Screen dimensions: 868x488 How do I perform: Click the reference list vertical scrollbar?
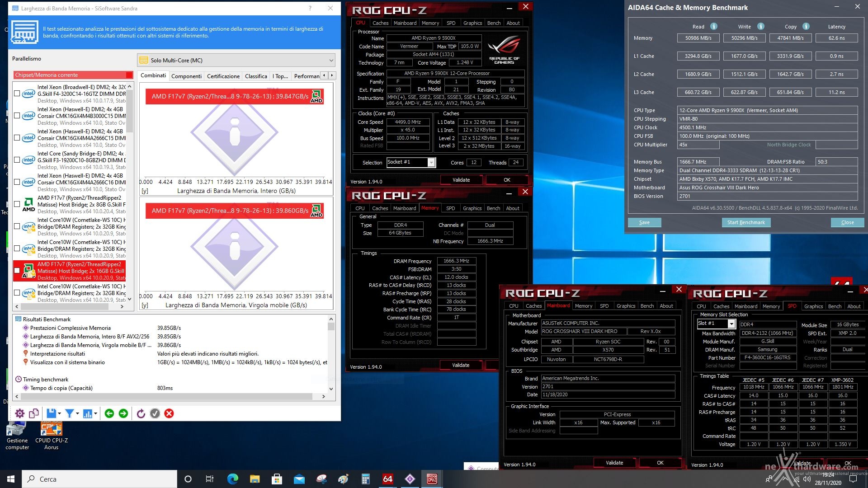(130, 111)
